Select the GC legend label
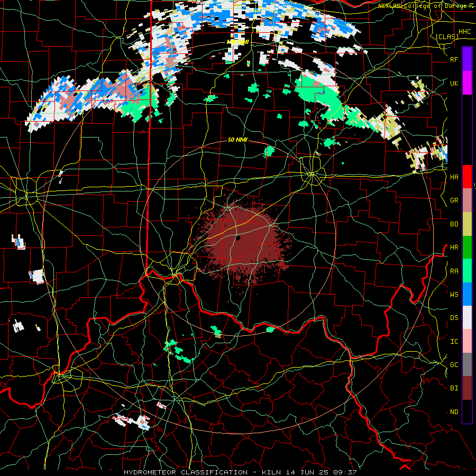Screen dimensions: 476x476 pyautogui.click(x=454, y=364)
